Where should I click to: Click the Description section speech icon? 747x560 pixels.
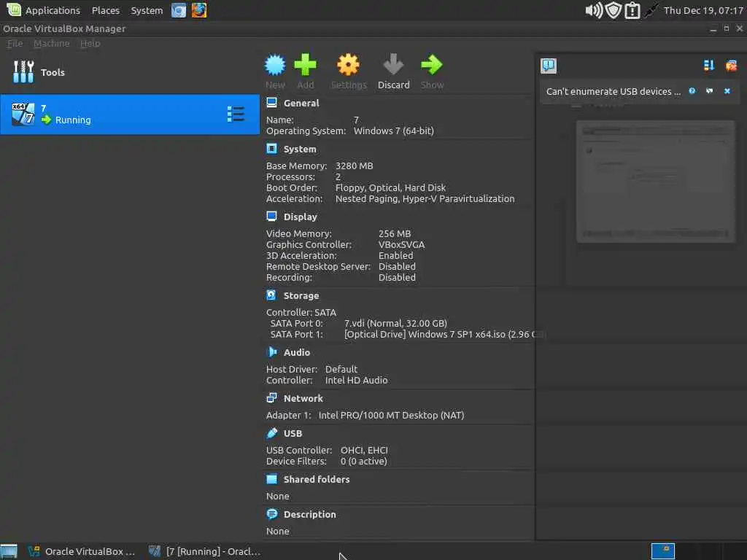coord(271,514)
